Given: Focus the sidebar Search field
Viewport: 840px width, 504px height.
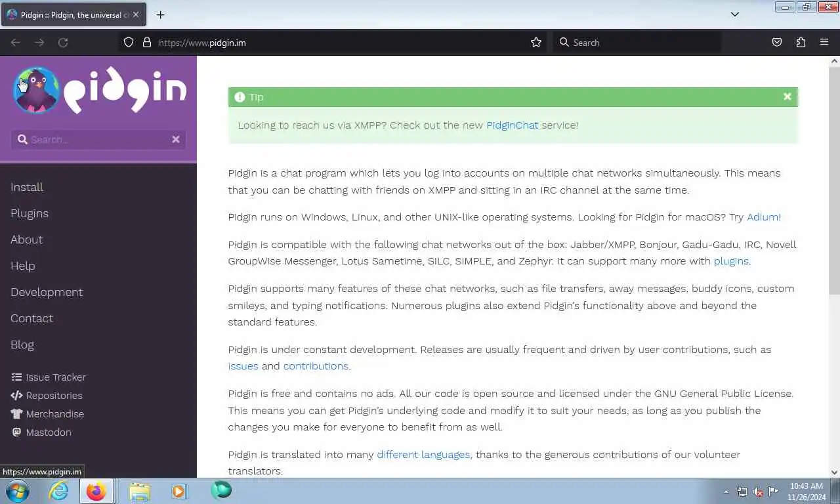Looking at the screenshot, I should (98, 139).
